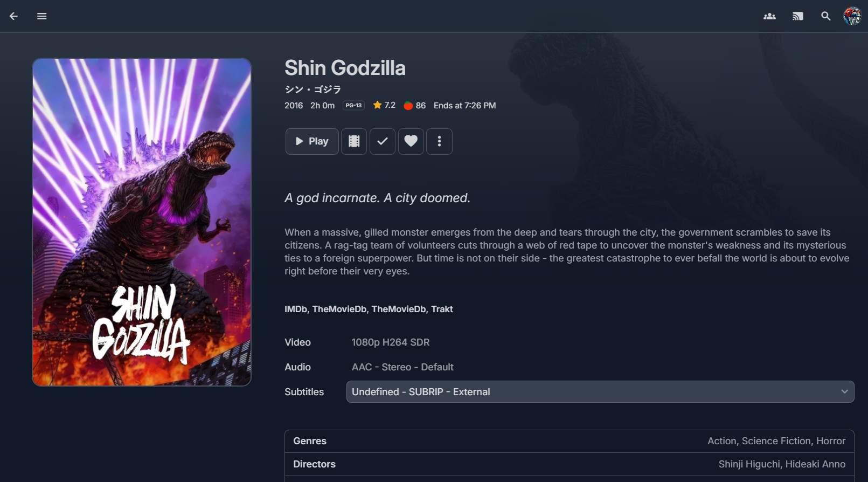Open the more options three-dot menu
The width and height of the screenshot is (868, 482).
pyautogui.click(x=439, y=141)
